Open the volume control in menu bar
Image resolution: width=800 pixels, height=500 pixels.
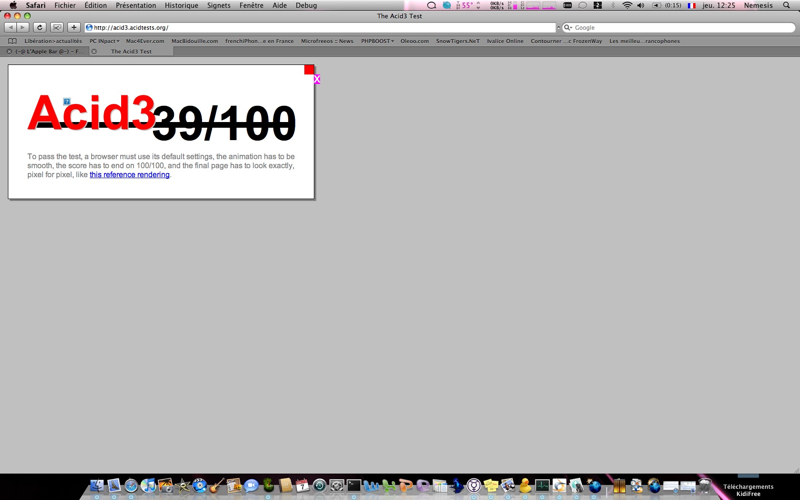coord(641,5)
